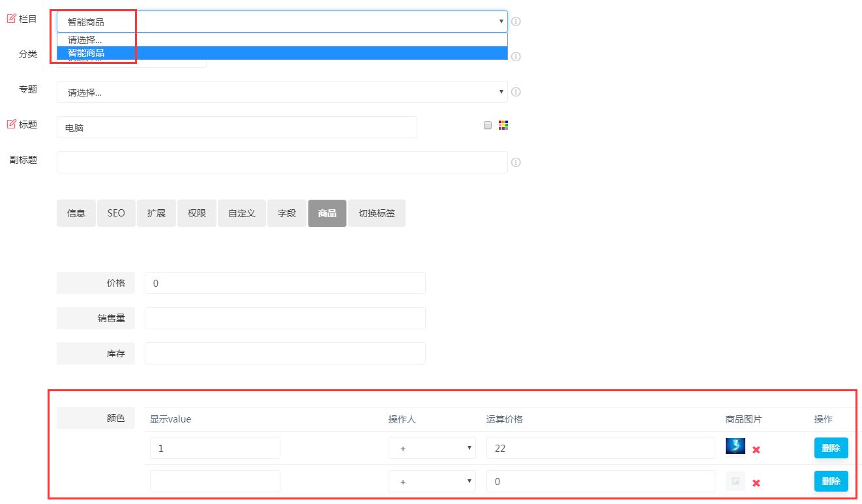Click the product image thumbnail in first row
This screenshot has height=504, width=862.
736,447
